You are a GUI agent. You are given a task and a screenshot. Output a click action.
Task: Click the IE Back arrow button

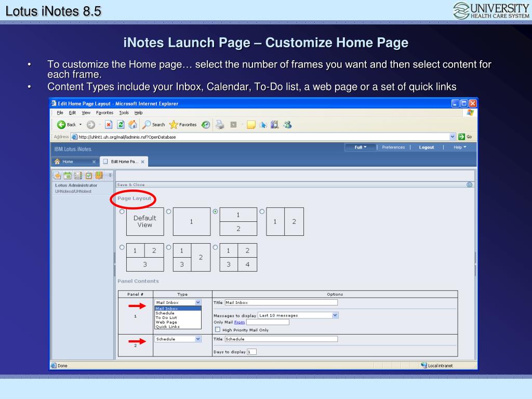pos(61,125)
